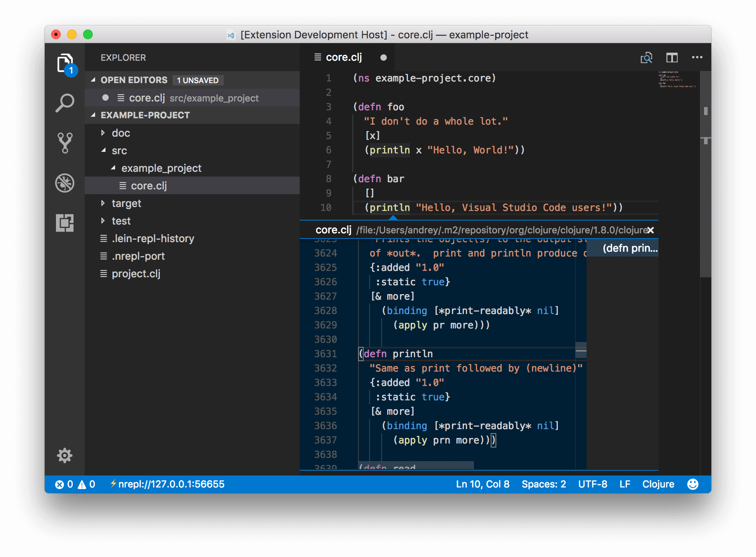Click the errors count icon in status bar
Image resolution: width=756 pixels, height=557 pixels.
tap(60, 485)
